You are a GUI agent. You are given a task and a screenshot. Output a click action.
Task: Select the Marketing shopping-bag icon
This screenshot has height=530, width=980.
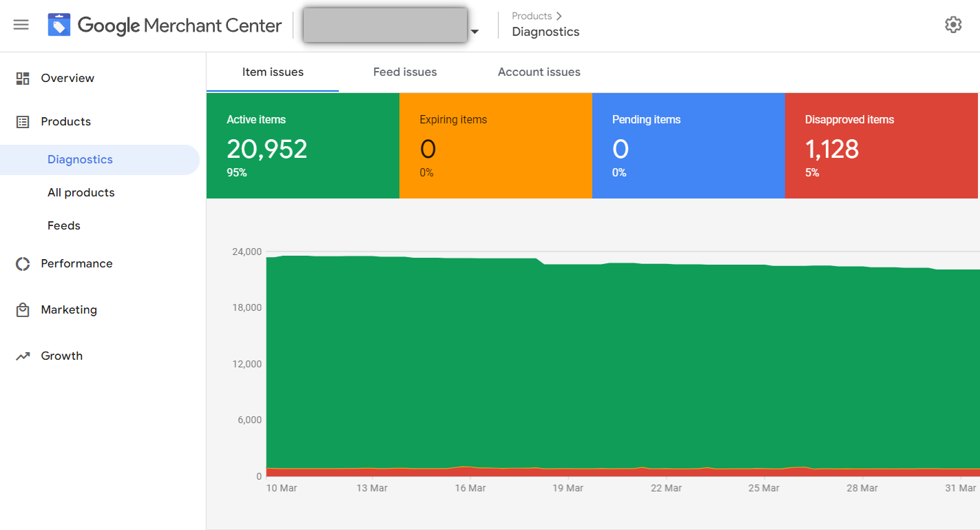pos(23,309)
